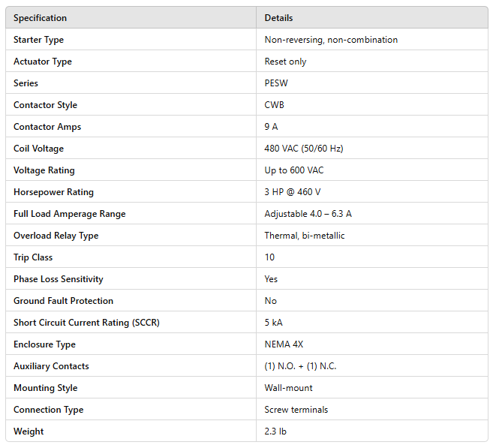This screenshot has height=448, width=496.
Task: Select the Starter Type row label
Action: click(38, 40)
